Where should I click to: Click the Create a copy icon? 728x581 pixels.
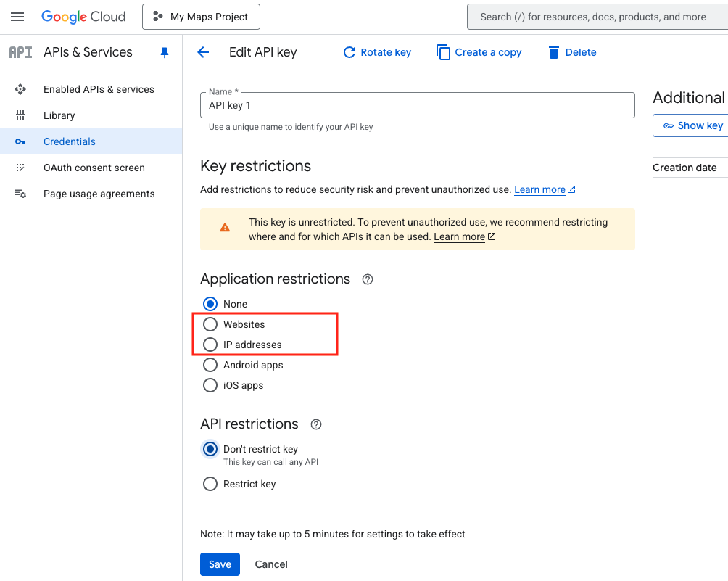[443, 52]
